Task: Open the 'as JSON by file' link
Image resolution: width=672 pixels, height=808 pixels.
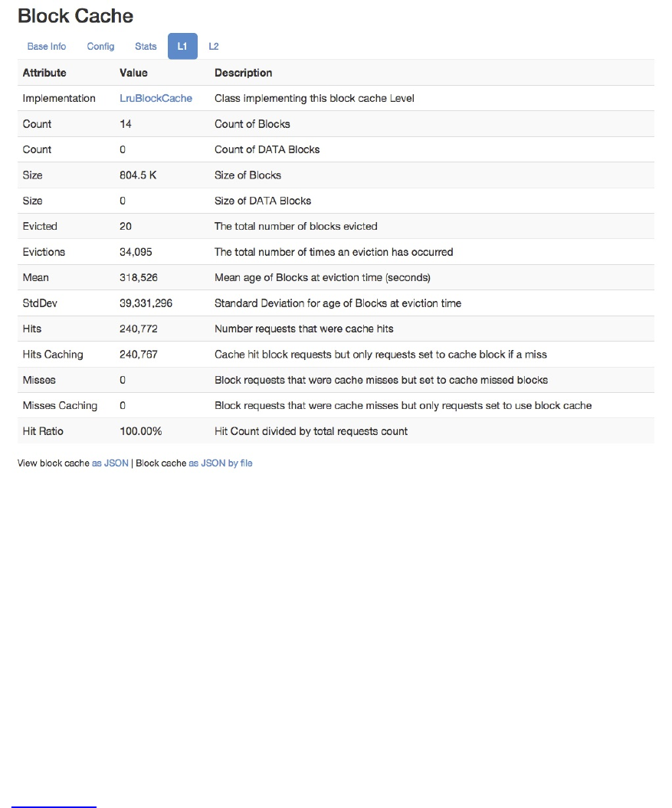Action: [221, 463]
